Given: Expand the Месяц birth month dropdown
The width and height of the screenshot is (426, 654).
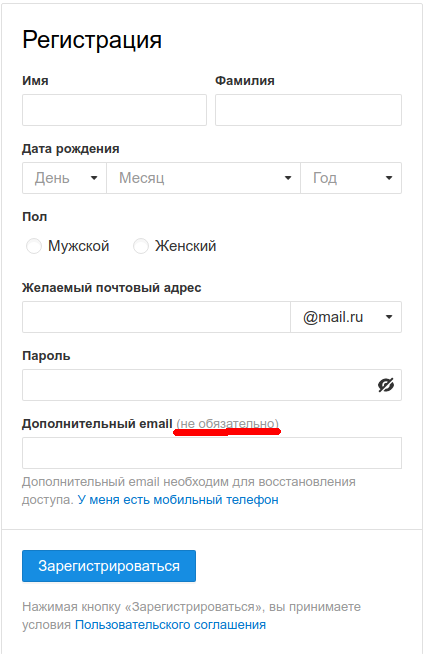Looking at the screenshot, I should (x=203, y=178).
